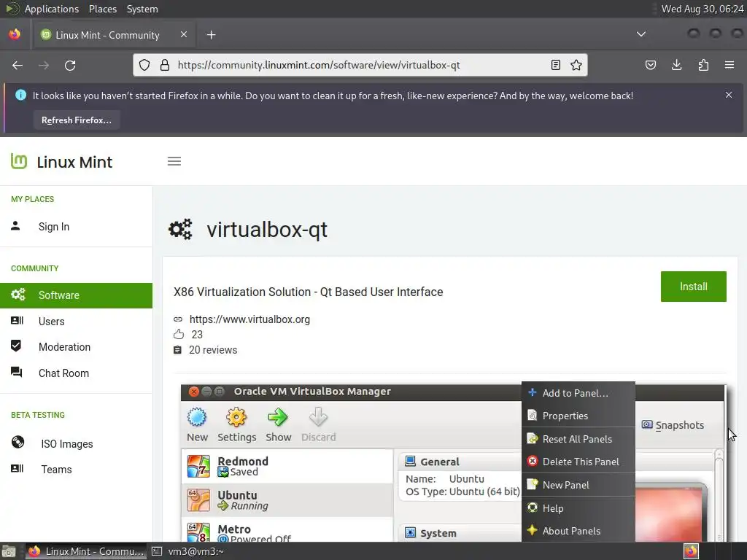Go back using the browser back arrow
Screen dimensions: 747x560
click(x=18, y=65)
